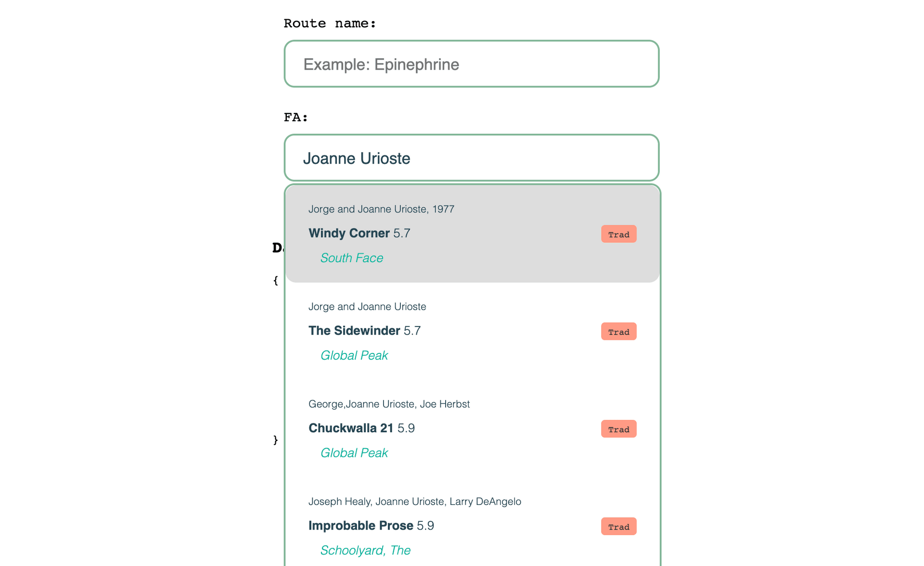Click the Route name input field
This screenshot has height=566, width=924.
click(x=471, y=63)
